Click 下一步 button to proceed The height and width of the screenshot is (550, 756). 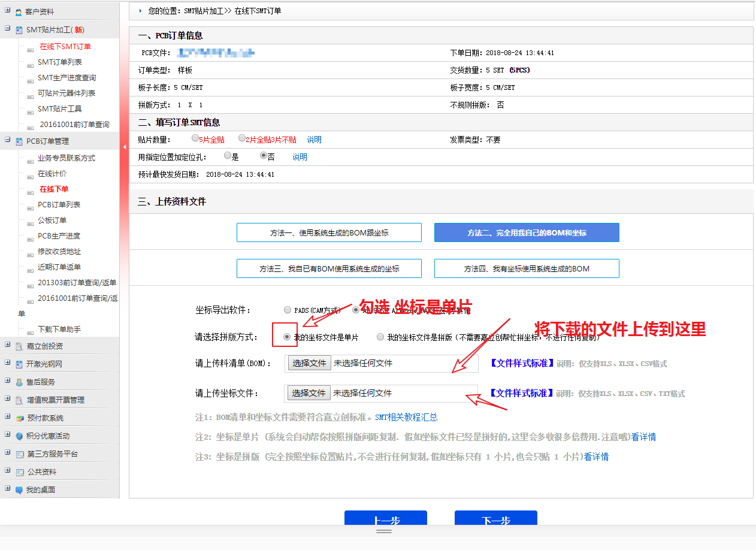[495, 519]
